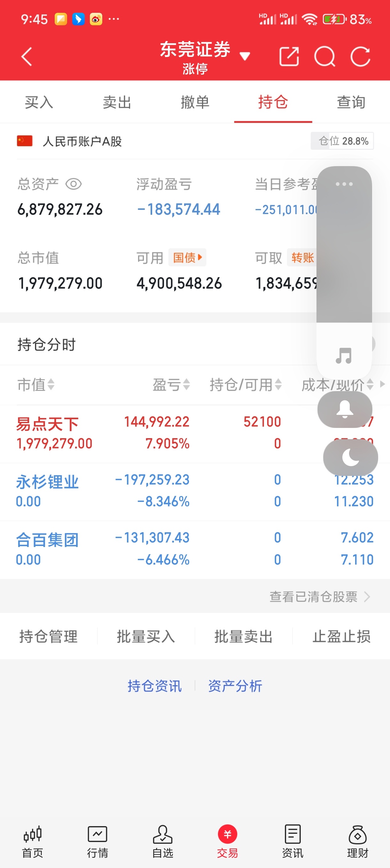
Task: Tap the 浮动盈亏 value -183,574.44
Action: point(179,209)
